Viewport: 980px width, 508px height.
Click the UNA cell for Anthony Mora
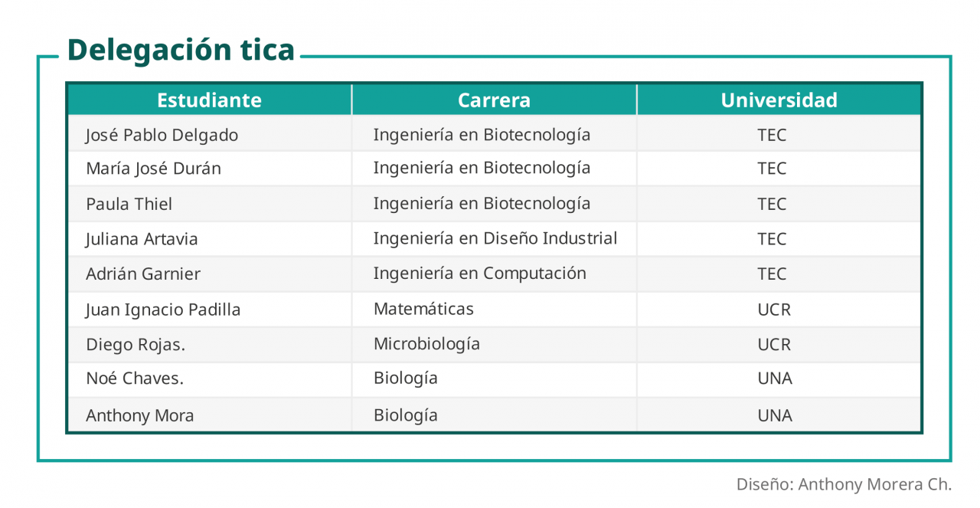pyautogui.click(x=774, y=416)
